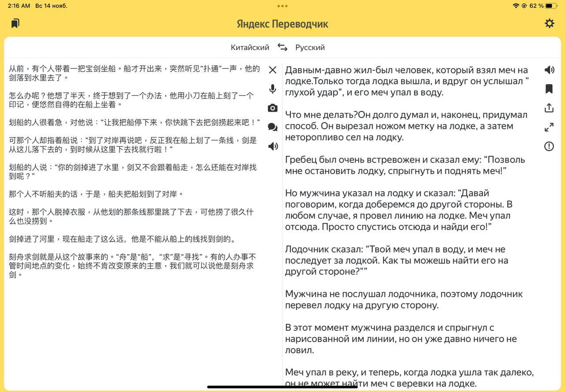Play audio of Chinese source text

(x=273, y=146)
